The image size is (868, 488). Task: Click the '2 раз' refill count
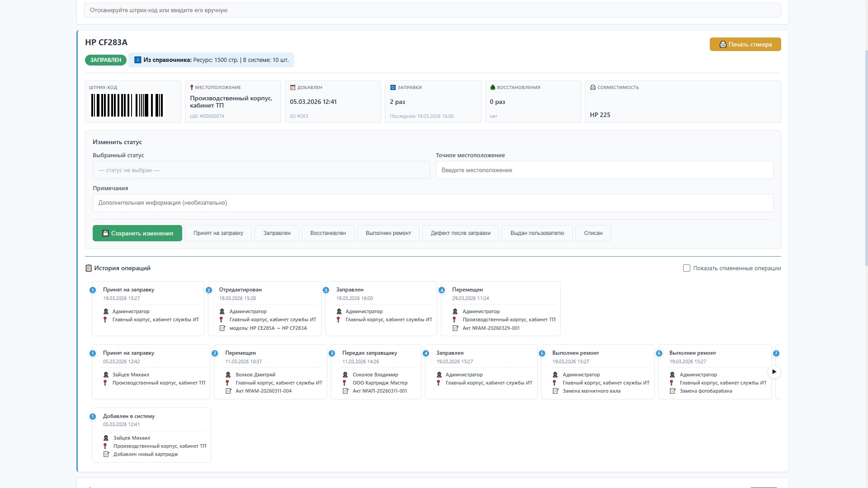coord(397,102)
